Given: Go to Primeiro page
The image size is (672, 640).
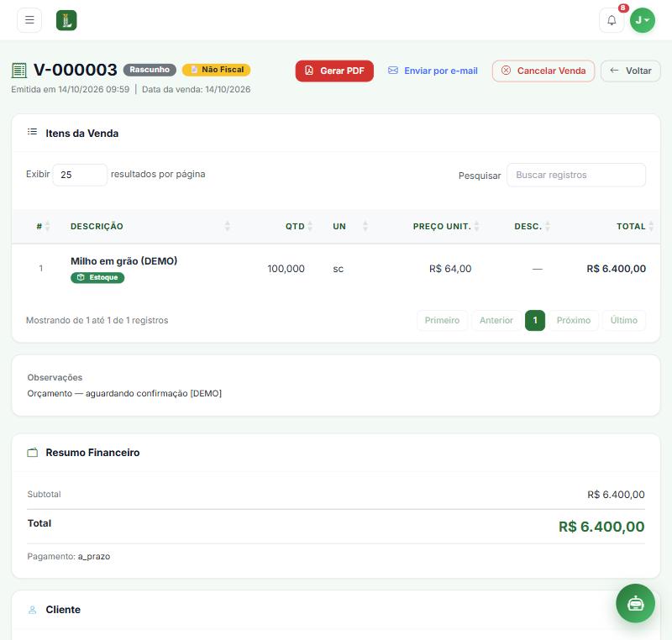Looking at the screenshot, I should [x=442, y=321].
